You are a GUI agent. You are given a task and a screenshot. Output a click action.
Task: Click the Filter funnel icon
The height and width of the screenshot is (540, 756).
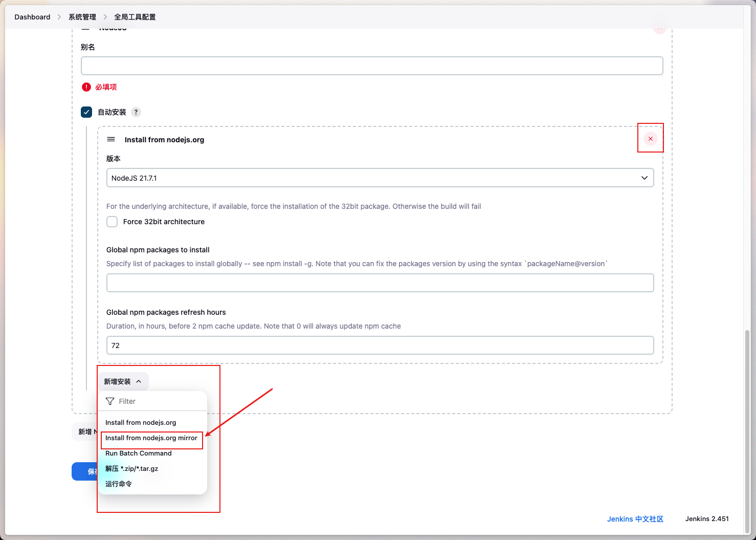pos(110,401)
